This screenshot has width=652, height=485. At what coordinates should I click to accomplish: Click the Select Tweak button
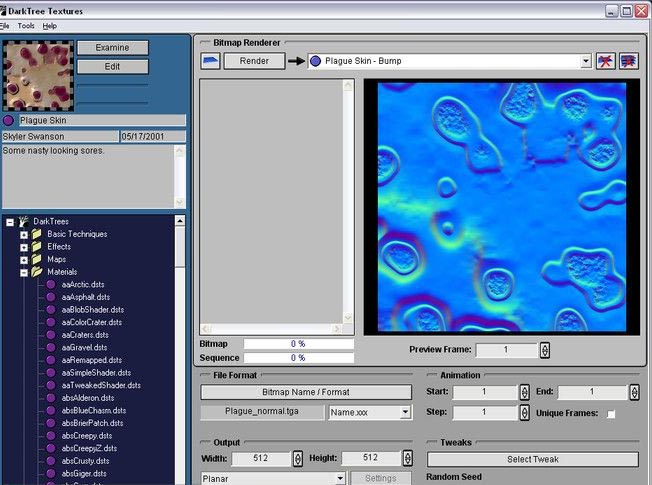click(x=532, y=459)
